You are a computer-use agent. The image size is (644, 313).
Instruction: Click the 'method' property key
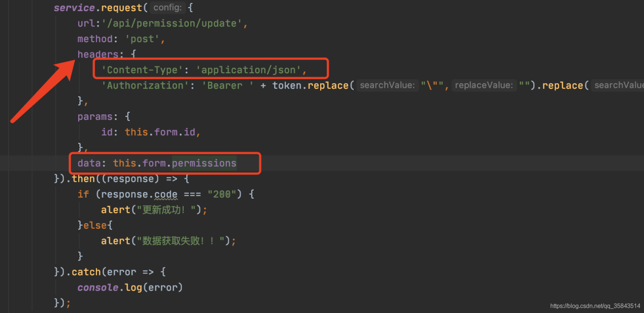point(95,39)
